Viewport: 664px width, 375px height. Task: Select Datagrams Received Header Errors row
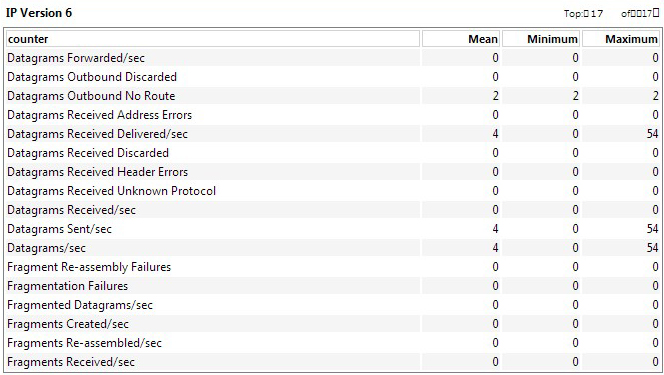coord(332,172)
